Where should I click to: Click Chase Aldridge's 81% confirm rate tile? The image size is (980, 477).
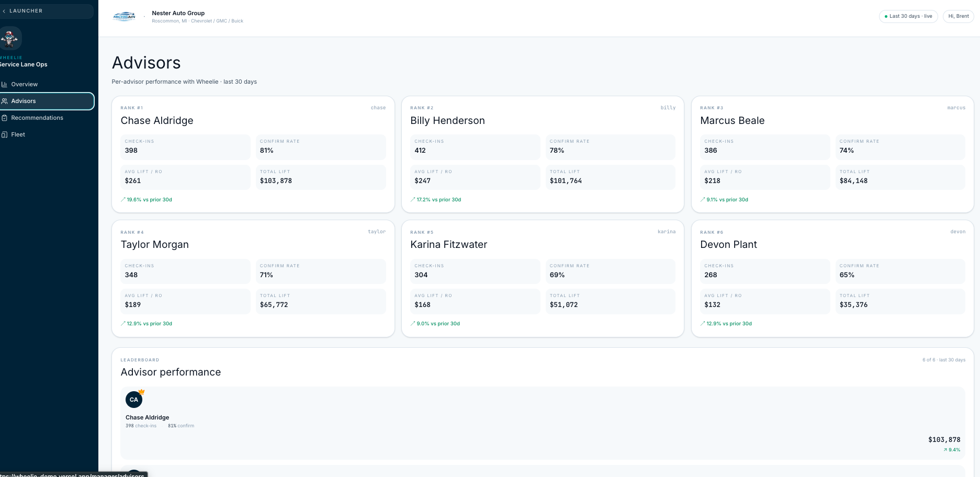(321, 147)
